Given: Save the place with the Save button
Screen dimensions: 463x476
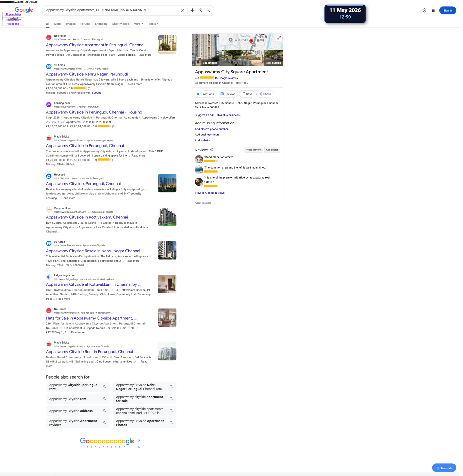Looking at the screenshot, I should click(x=247, y=94).
